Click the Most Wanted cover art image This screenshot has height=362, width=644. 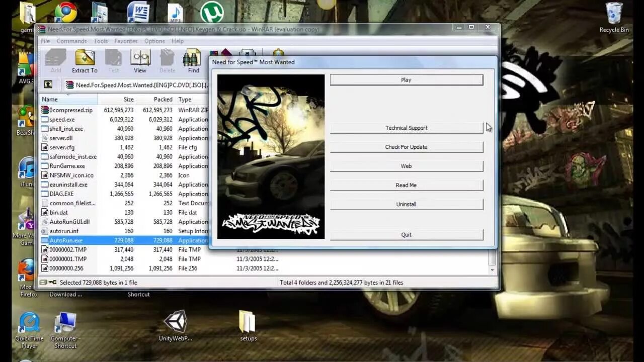point(271,156)
